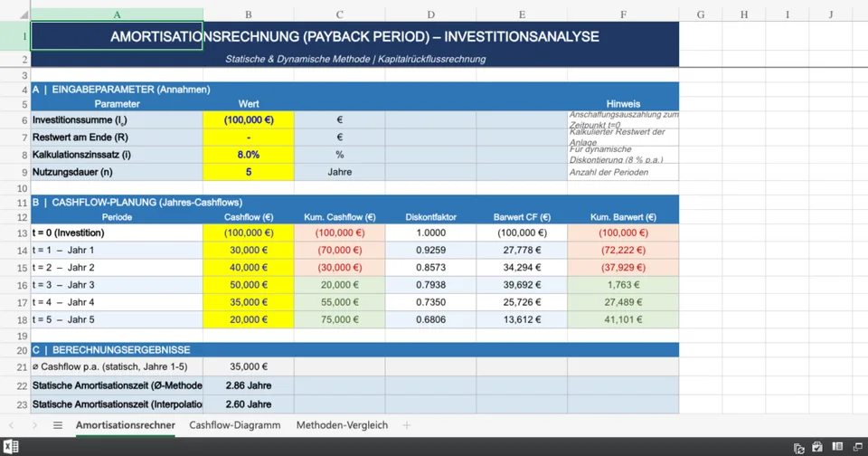Click the Kum. Barwert cell 41,101 €
This screenshot has width=868, height=456.
pos(623,319)
